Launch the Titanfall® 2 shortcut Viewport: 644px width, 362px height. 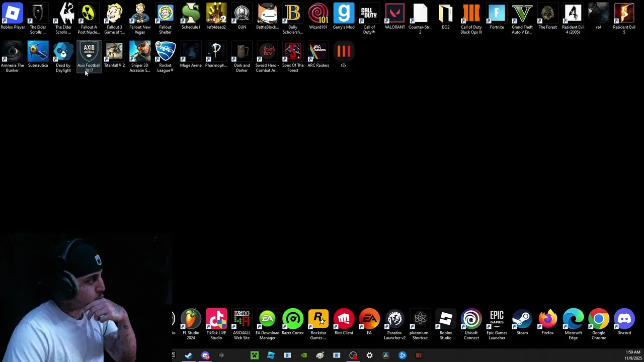pos(114,55)
